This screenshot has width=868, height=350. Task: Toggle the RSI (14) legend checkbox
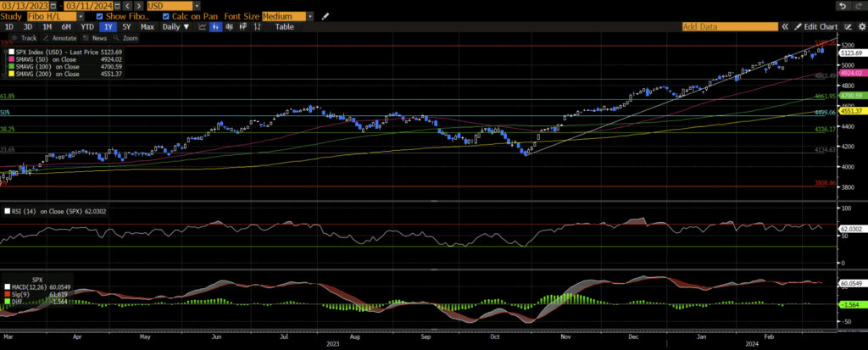coord(7,210)
